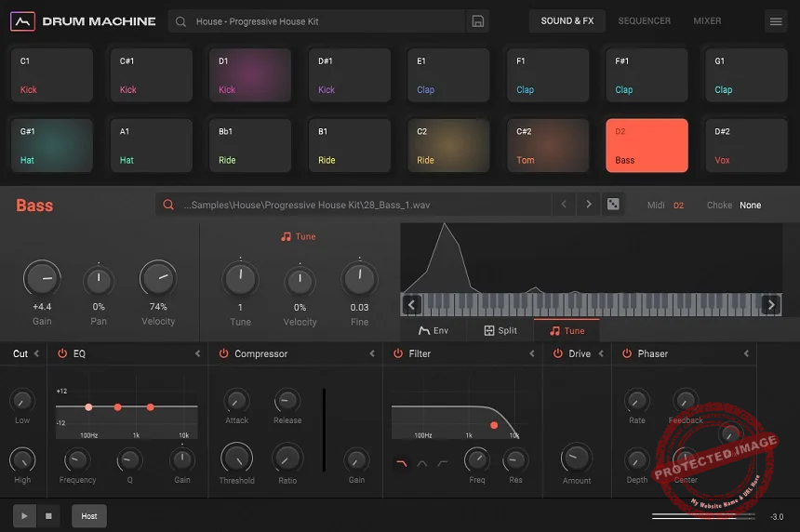Load previous sample with left arrow
This screenshot has width=800, height=532.
pos(564,204)
